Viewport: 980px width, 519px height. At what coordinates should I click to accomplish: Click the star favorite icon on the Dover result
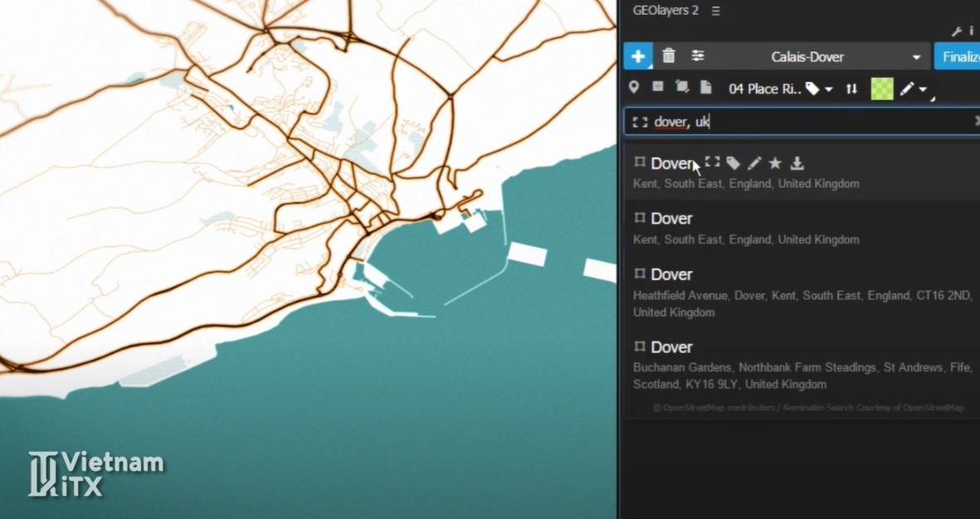click(x=775, y=163)
